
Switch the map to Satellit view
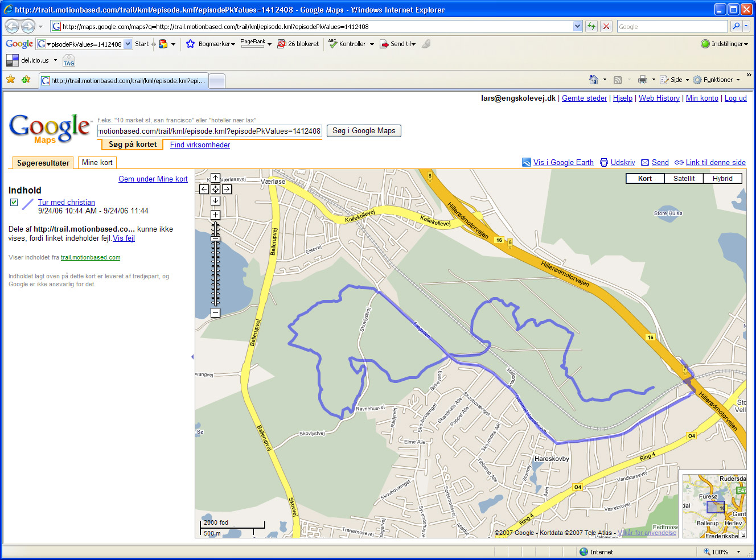684,178
